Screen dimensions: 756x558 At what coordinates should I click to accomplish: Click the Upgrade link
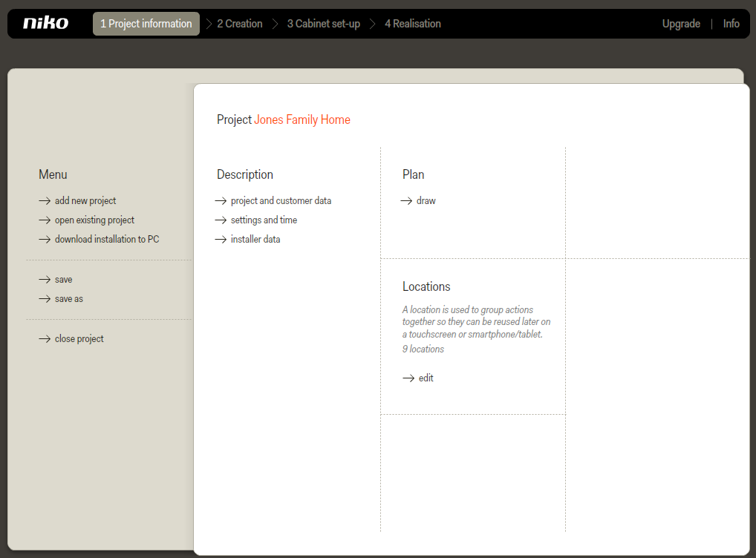[681, 24]
